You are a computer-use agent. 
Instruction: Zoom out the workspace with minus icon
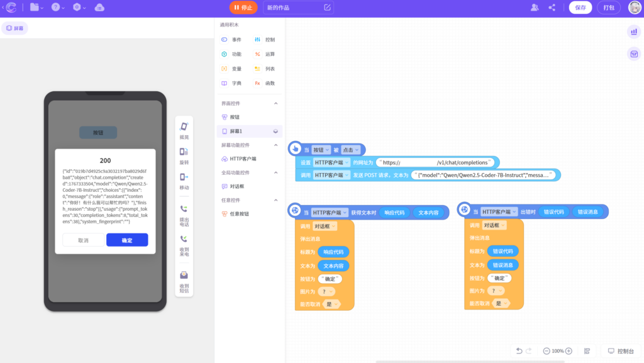coord(547,351)
